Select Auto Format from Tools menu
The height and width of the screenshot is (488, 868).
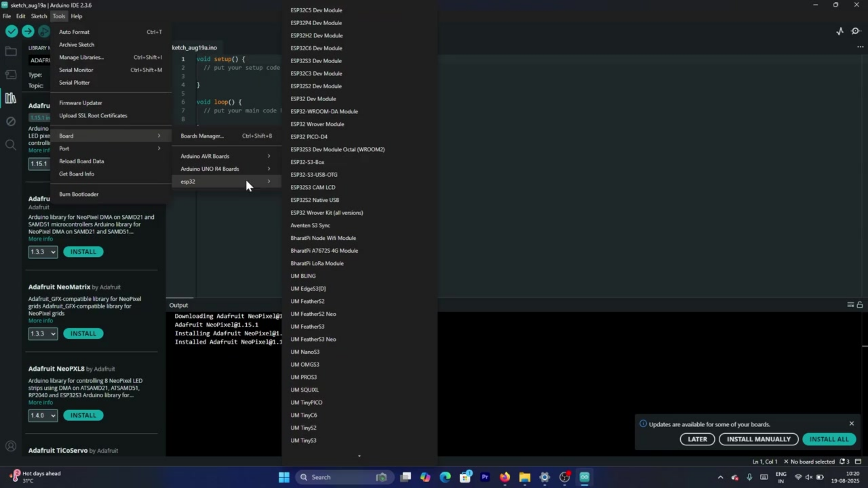110,32
